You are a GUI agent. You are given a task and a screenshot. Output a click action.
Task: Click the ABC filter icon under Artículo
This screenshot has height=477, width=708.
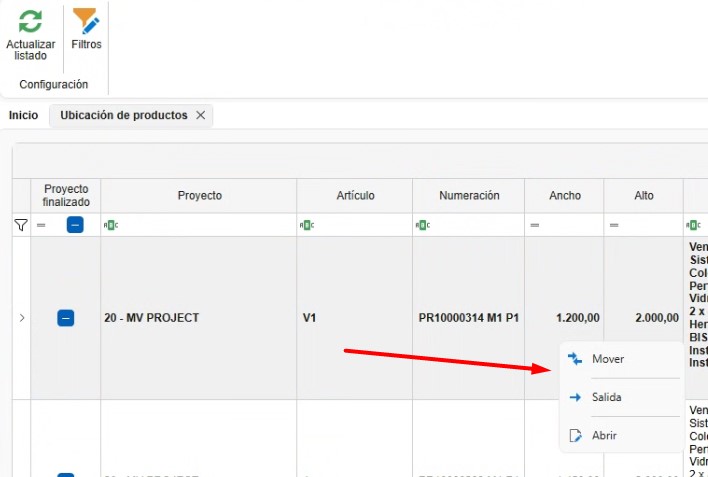(307, 225)
